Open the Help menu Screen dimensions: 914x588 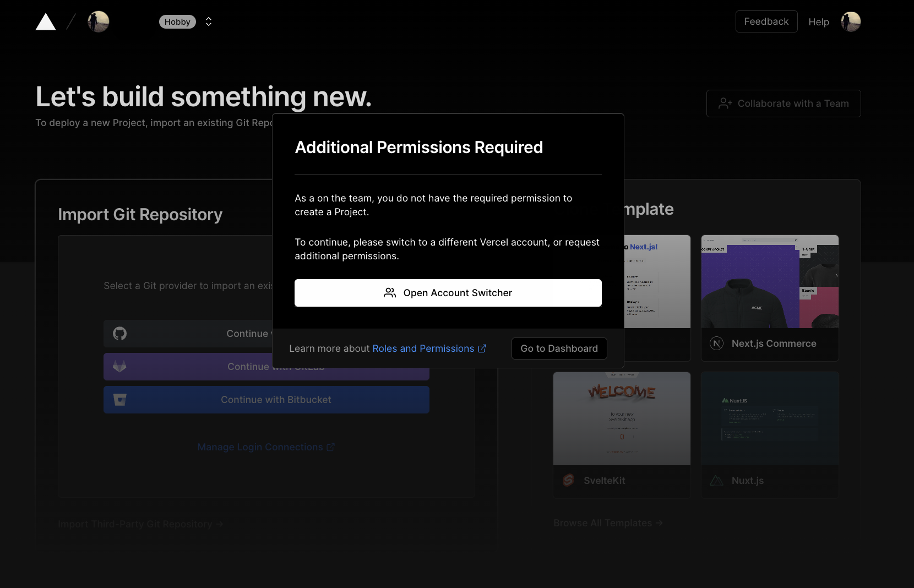coord(819,22)
